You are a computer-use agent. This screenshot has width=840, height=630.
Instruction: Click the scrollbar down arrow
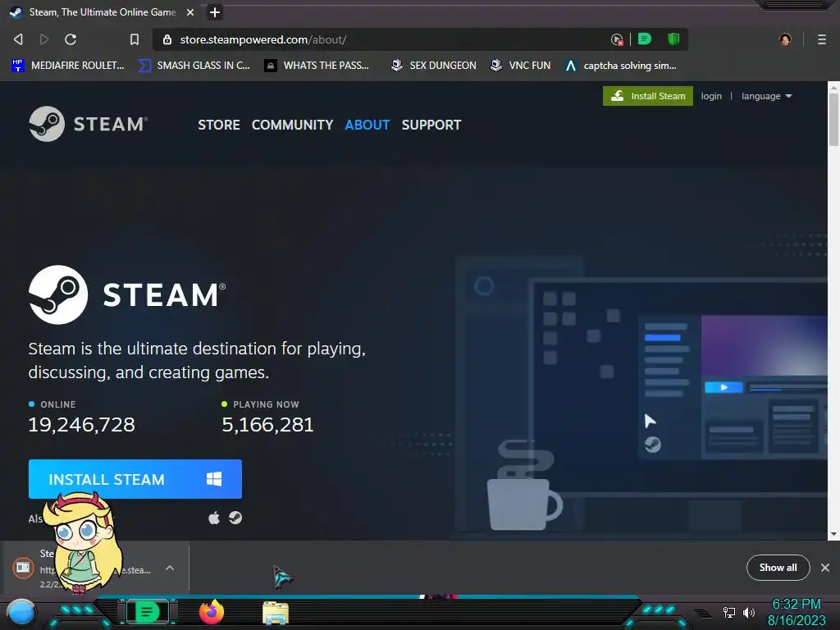[x=833, y=534]
